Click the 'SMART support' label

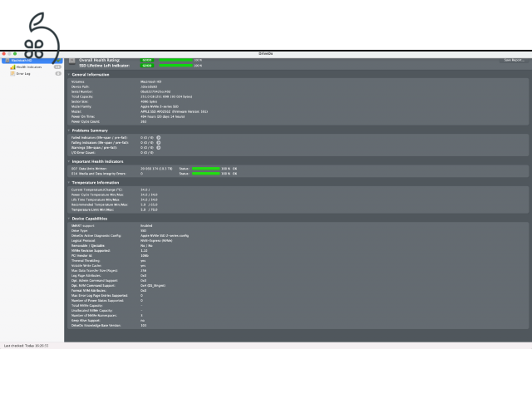(x=83, y=225)
